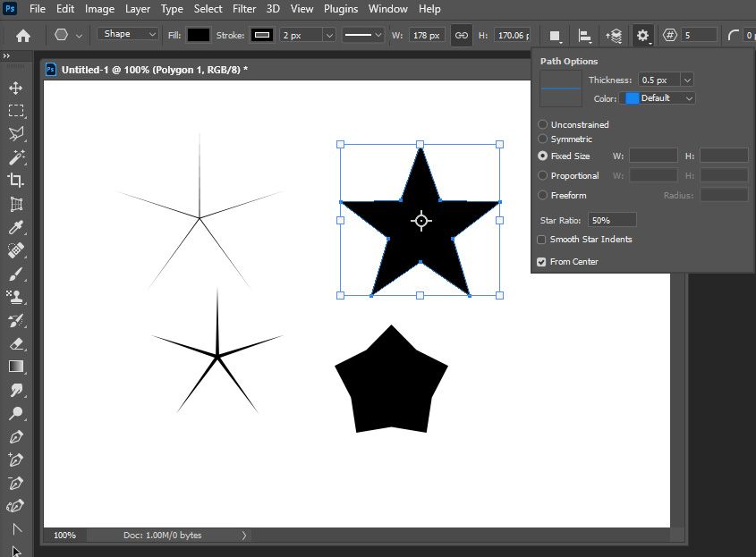
Task: Click the Star Ratio input field
Action: pos(612,220)
